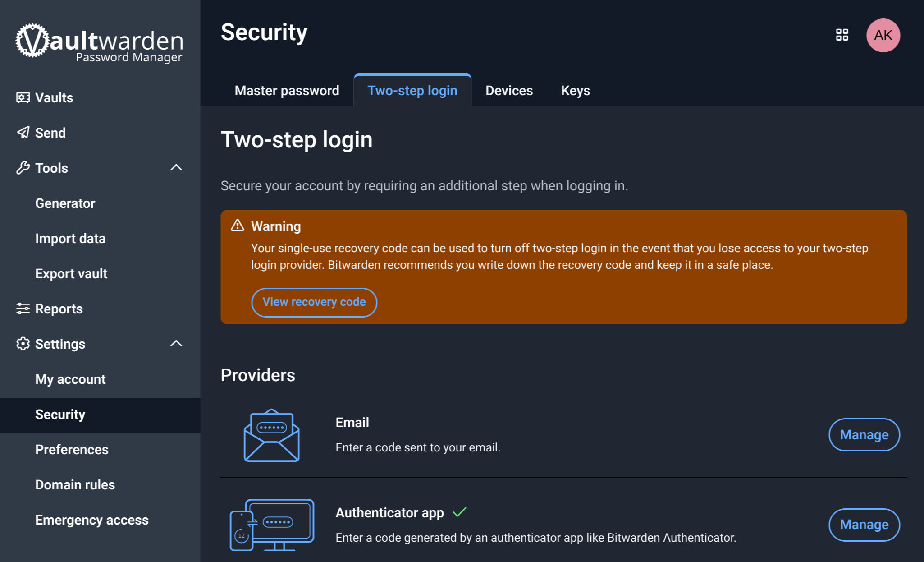
Task: Open the Vaults section icon
Action: coord(23,98)
